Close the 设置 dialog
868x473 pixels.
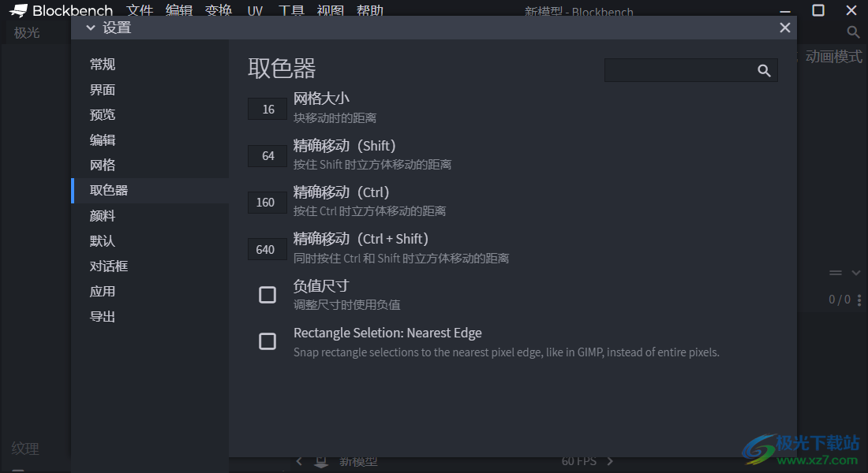coord(784,28)
